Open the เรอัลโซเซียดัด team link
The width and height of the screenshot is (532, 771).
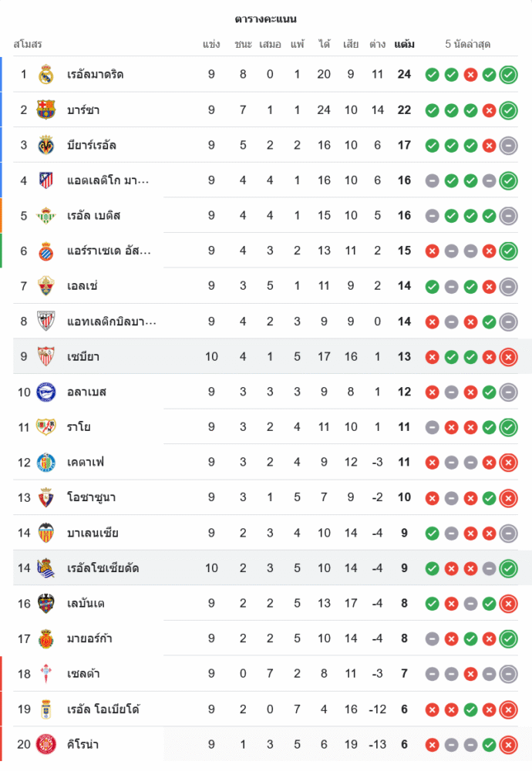point(103,568)
